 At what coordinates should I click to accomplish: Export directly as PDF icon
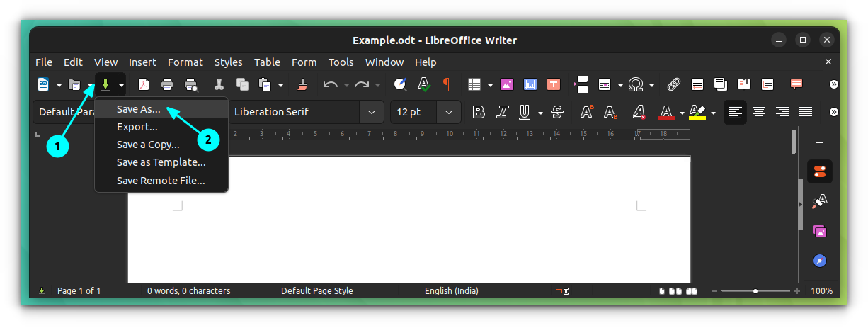pyautogui.click(x=143, y=85)
